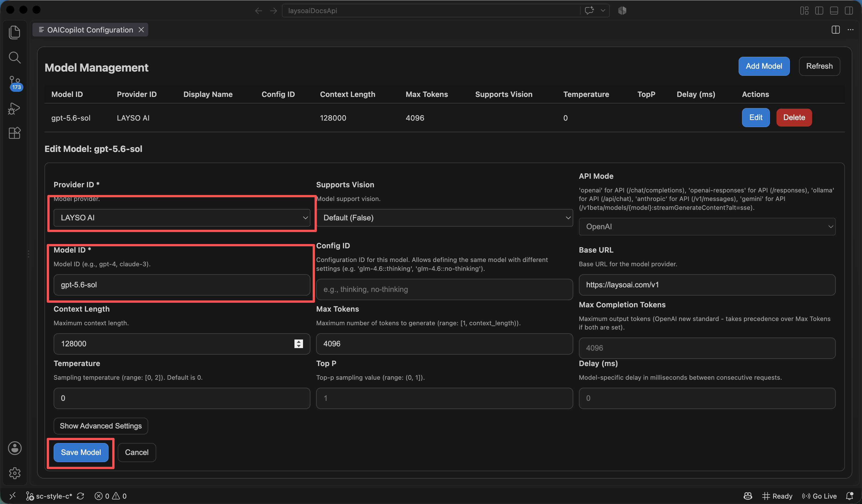Focus the Base URL input field
This screenshot has width=862, height=504.
click(707, 285)
